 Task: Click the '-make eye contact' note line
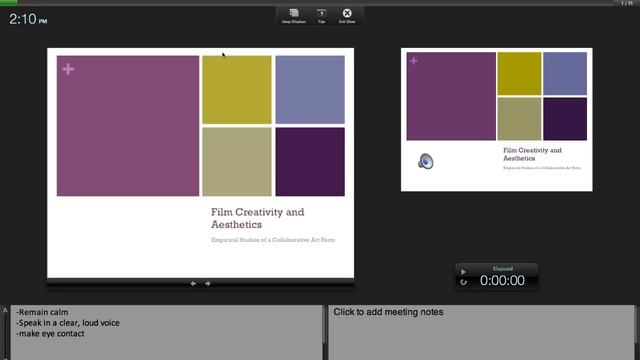(50, 333)
